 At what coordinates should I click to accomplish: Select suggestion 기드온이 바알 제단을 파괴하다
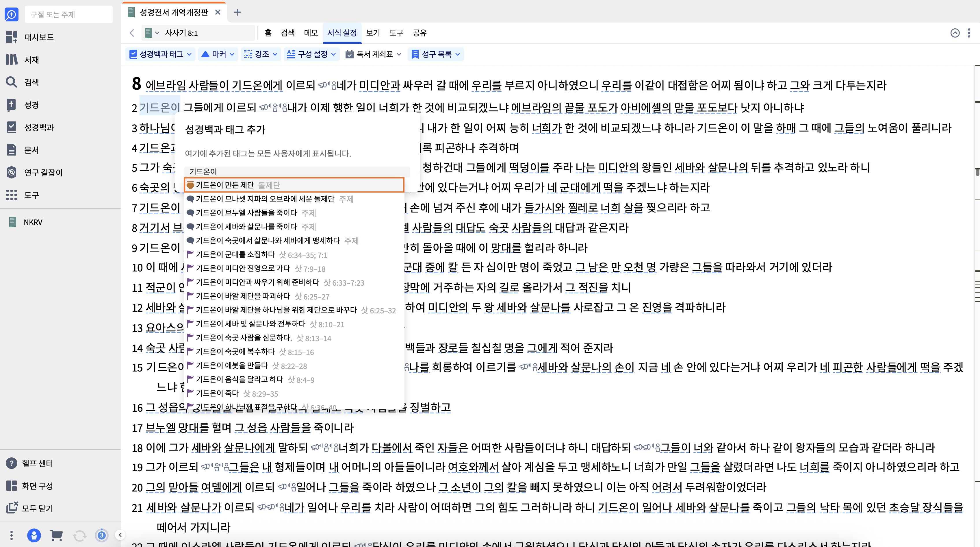click(294, 296)
